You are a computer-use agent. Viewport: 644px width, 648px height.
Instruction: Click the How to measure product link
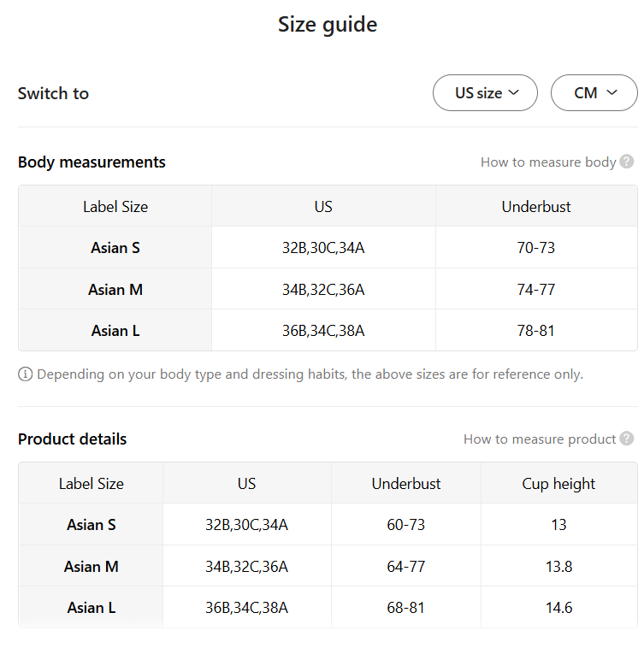[x=540, y=439]
